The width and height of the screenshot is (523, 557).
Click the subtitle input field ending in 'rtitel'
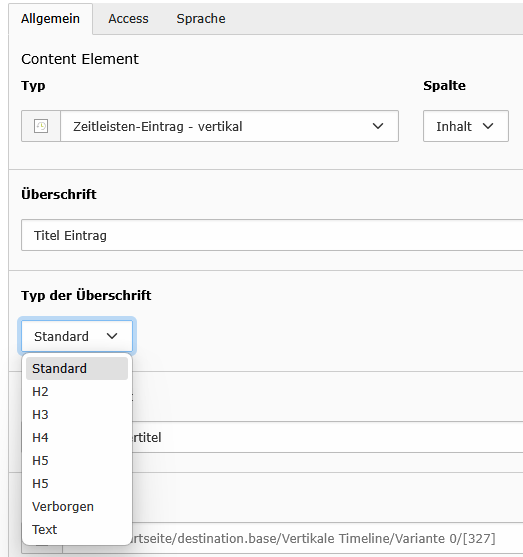point(327,437)
